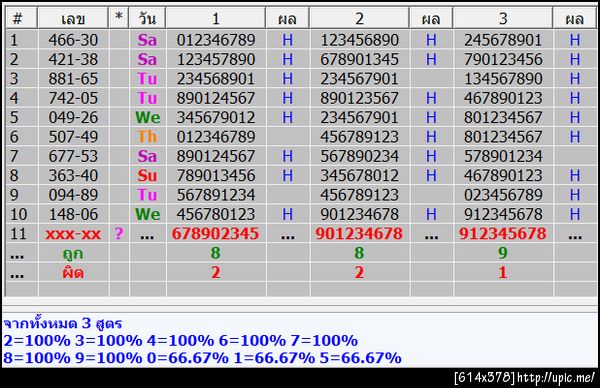Click the red xxx-xx cell

[73, 234]
